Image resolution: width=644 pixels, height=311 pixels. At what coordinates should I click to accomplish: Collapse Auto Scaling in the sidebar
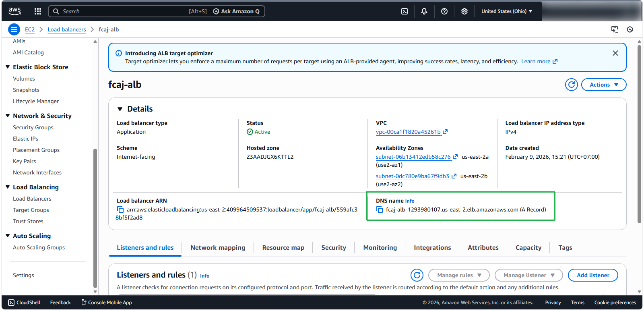pos(8,236)
